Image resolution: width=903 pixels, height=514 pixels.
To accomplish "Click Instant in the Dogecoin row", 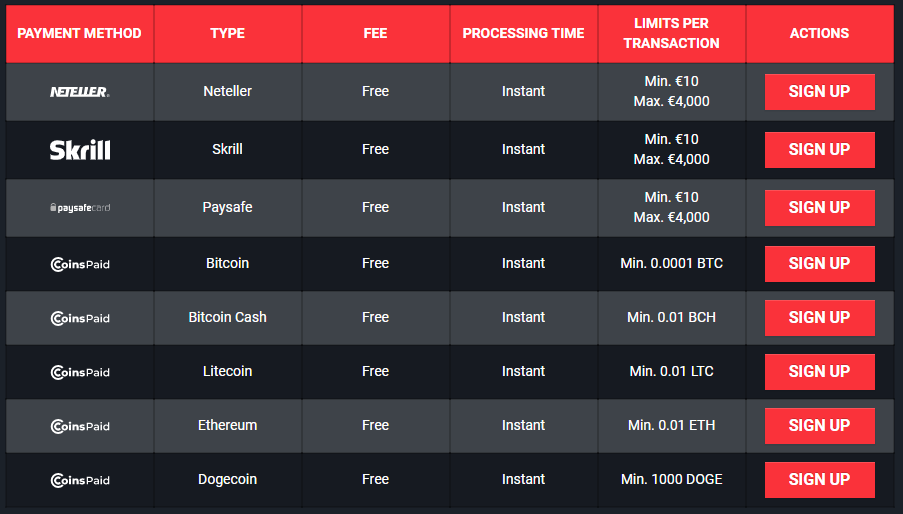I will click(523, 480).
